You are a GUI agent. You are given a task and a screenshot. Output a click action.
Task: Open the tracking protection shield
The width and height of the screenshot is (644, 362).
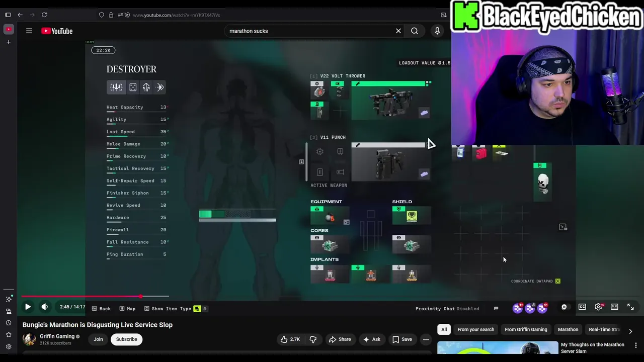(x=102, y=15)
